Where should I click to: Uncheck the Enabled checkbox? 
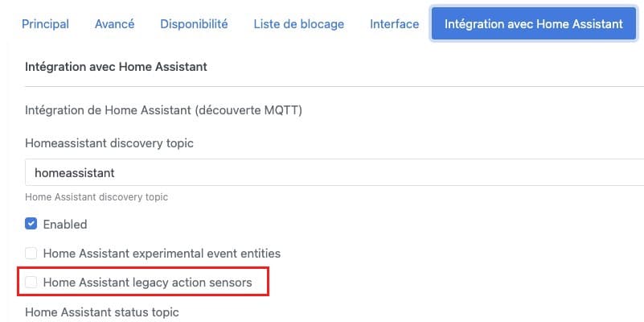(31, 224)
